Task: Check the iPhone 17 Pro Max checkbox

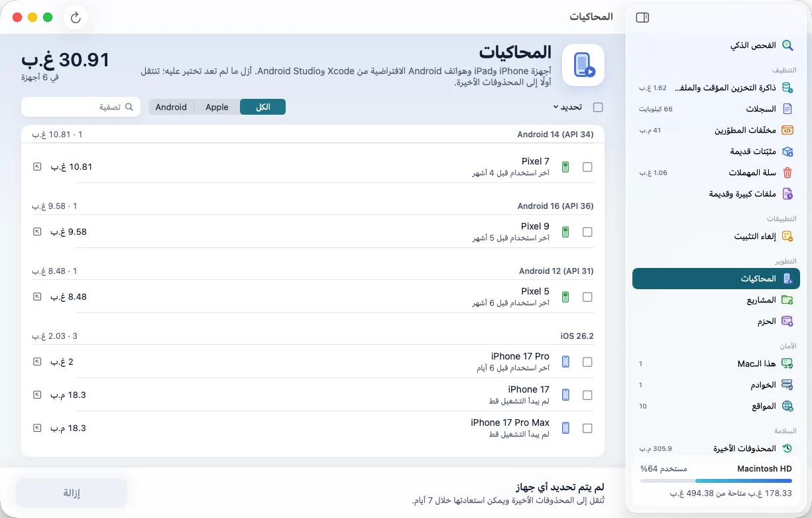Action: [x=587, y=428]
